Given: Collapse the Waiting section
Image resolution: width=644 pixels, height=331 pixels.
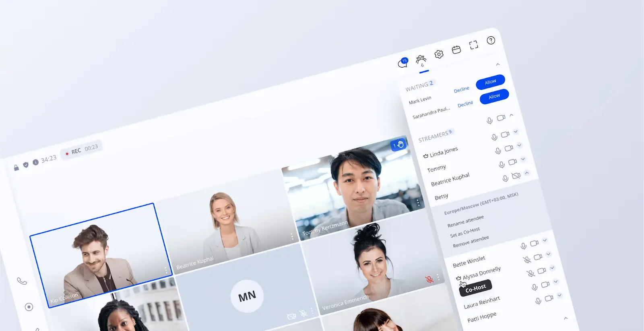Looking at the screenshot, I should point(498,64).
